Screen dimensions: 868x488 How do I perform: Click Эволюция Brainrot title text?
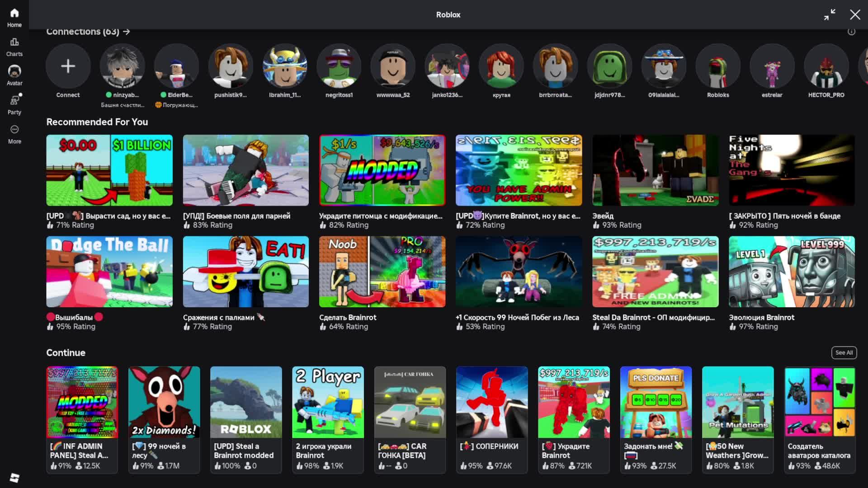click(761, 317)
